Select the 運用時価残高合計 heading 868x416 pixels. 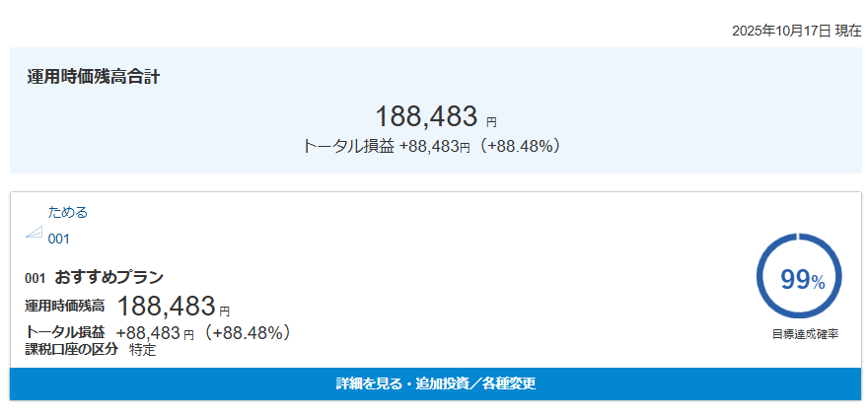pos(93,77)
